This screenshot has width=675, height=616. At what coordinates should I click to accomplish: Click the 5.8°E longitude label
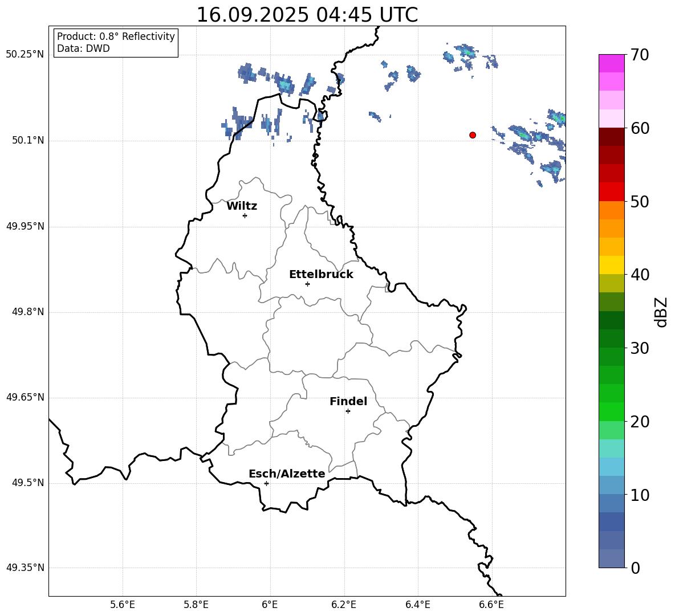click(x=196, y=605)
